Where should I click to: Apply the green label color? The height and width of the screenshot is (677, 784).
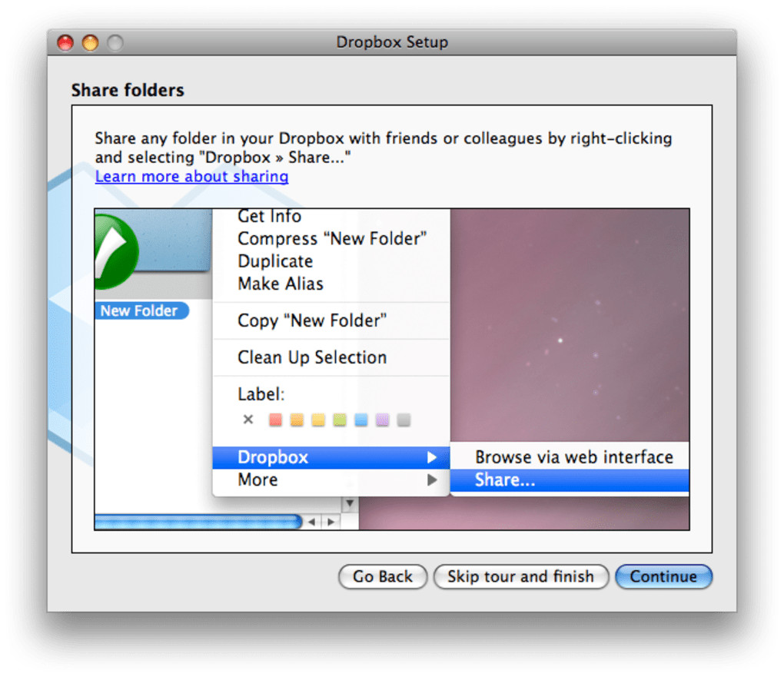(x=340, y=420)
